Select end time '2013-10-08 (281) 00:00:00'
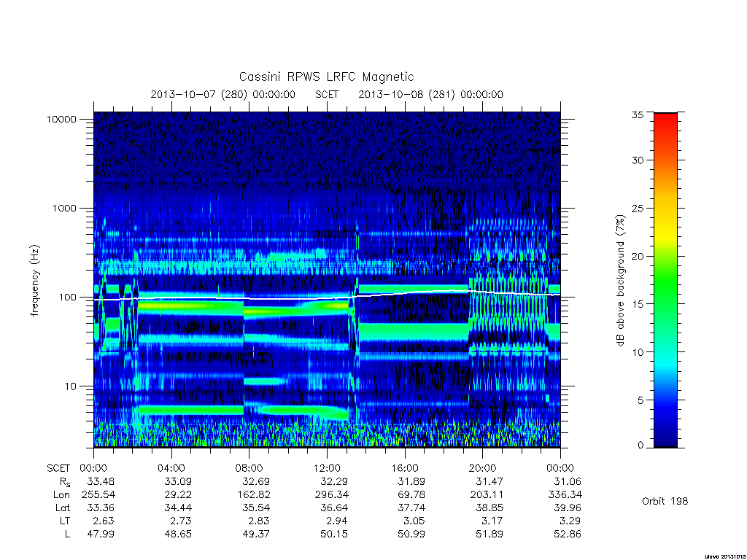 tap(430, 94)
